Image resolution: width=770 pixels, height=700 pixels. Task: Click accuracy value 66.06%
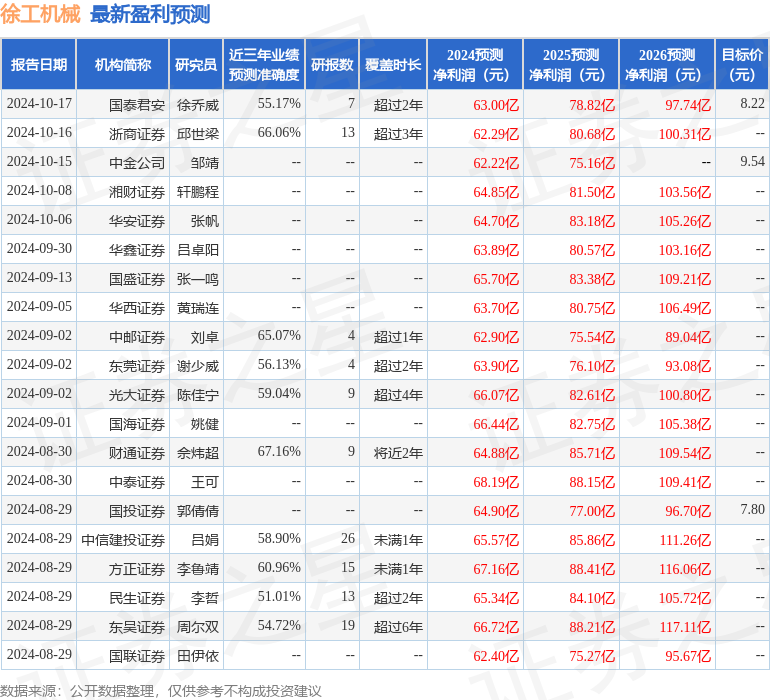279,132
